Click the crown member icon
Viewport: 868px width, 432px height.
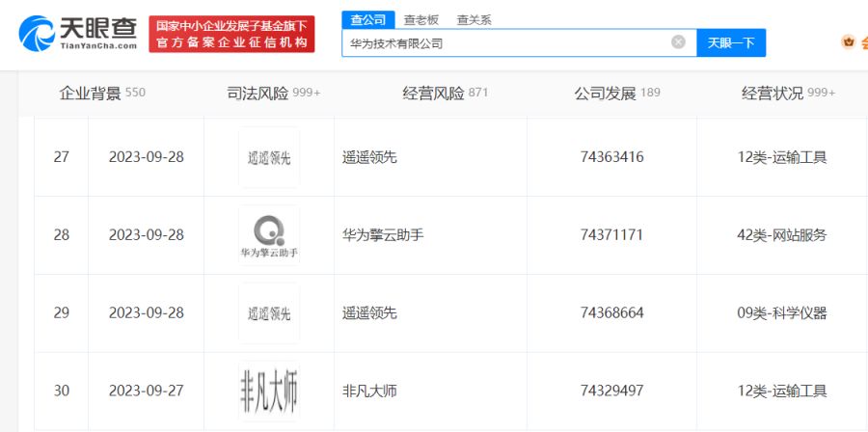848,42
